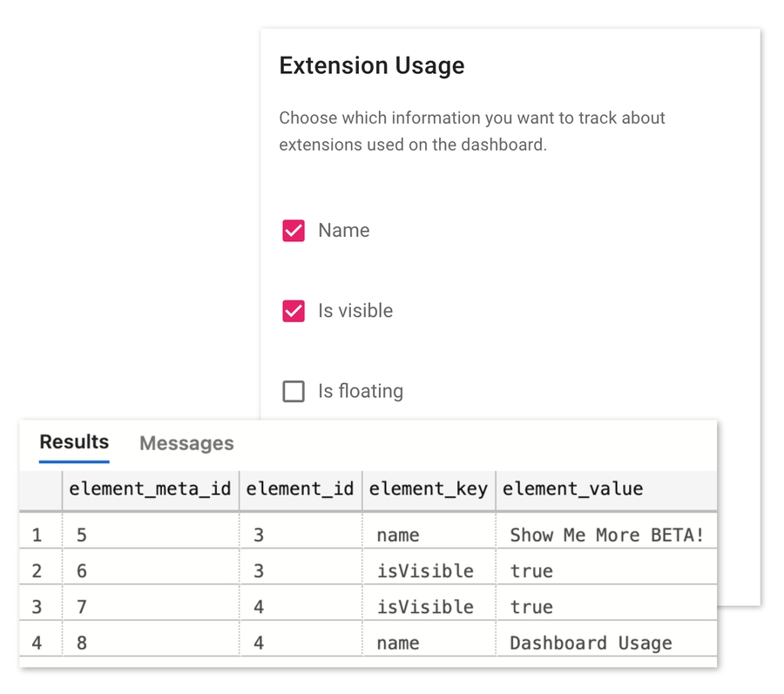Select row number 4 in results grid
This screenshot has height=694, width=784.
click(36, 643)
